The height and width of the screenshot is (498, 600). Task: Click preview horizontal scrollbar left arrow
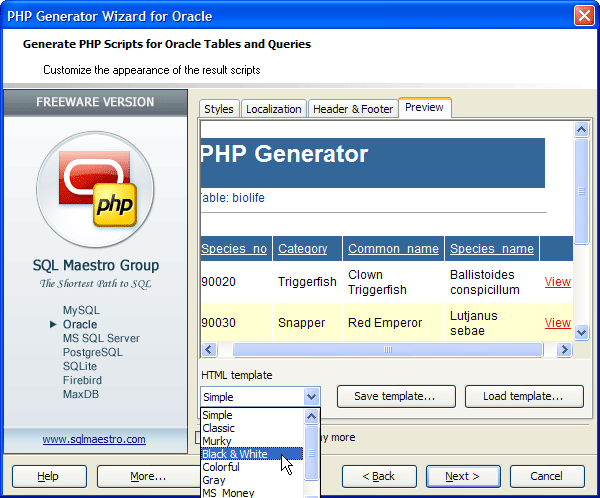(209, 349)
